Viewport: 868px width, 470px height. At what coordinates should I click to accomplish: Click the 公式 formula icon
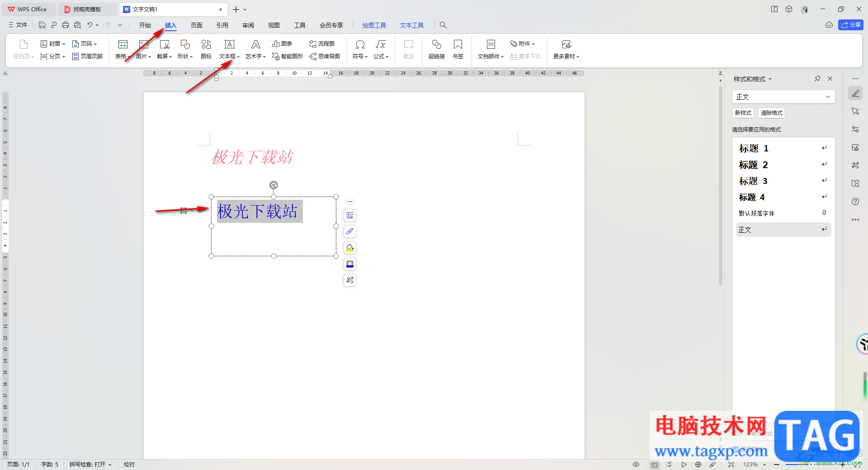[x=381, y=44]
